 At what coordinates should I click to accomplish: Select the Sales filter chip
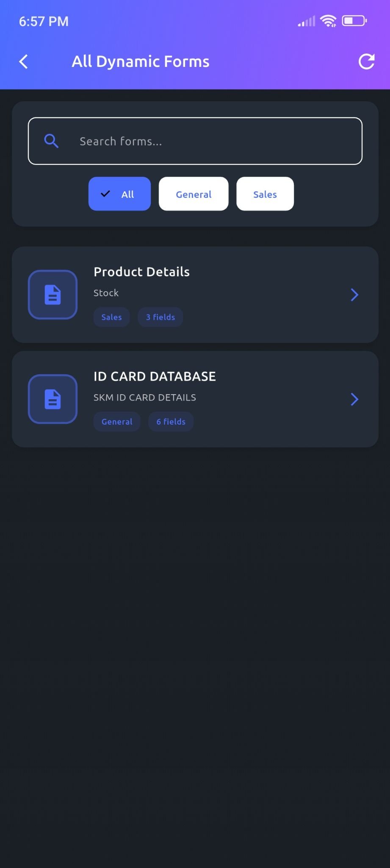265,194
